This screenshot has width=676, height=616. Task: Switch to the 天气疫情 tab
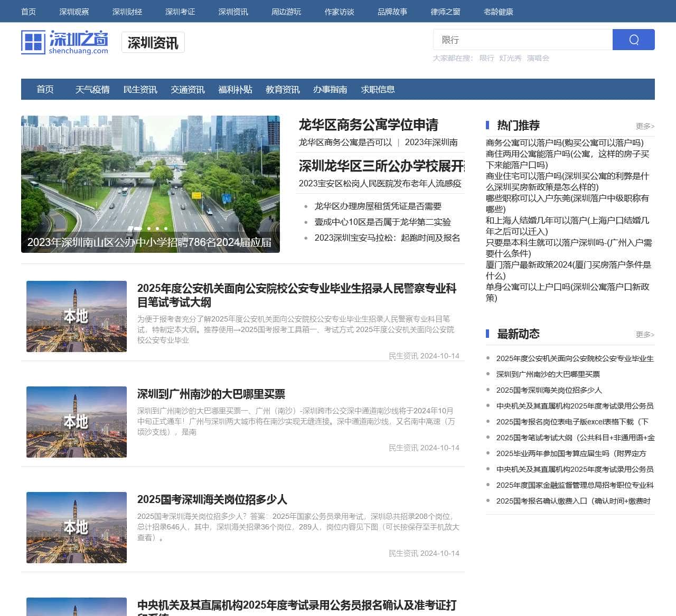[93, 89]
